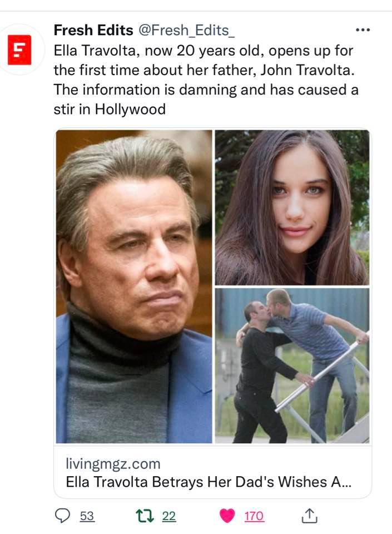View the 22 retweets count
The height and width of the screenshot is (534, 392).
(x=169, y=516)
